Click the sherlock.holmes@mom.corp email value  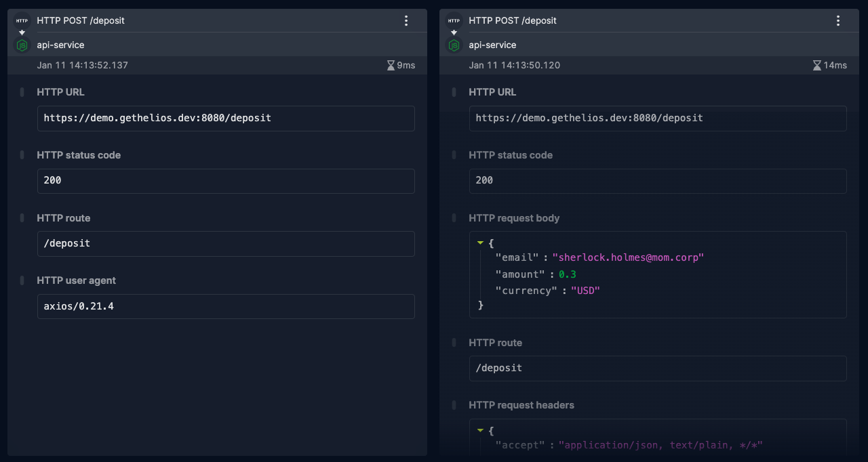[x=628, y=258]
